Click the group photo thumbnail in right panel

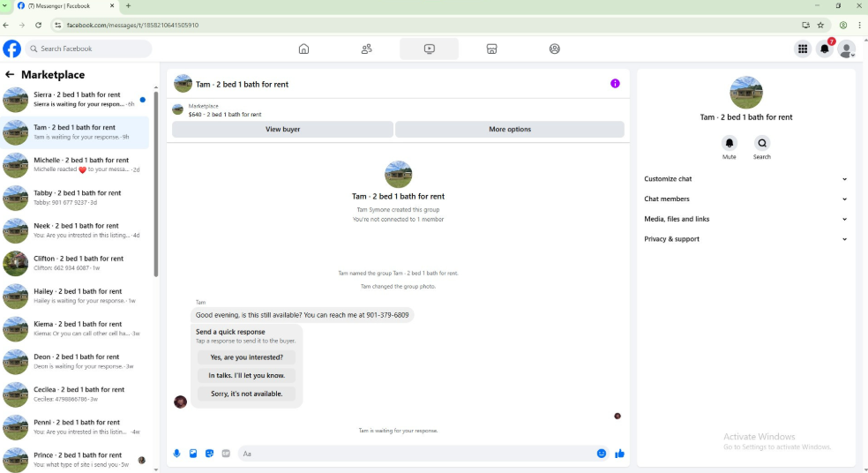pyautogui.click(x=745, y=92)
